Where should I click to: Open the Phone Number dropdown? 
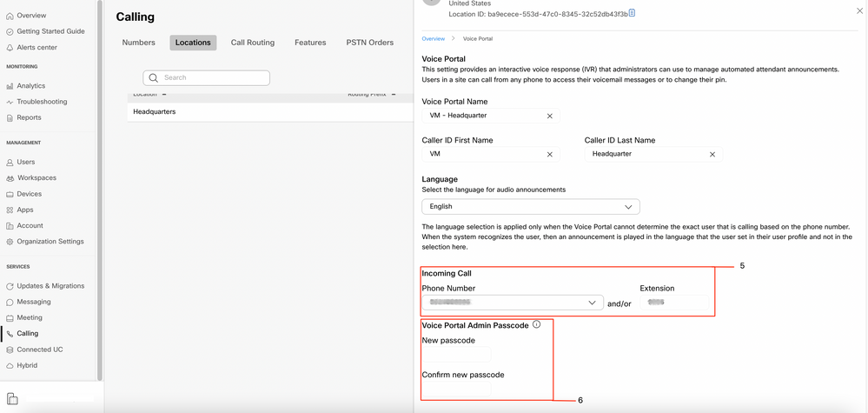[592, 303]
